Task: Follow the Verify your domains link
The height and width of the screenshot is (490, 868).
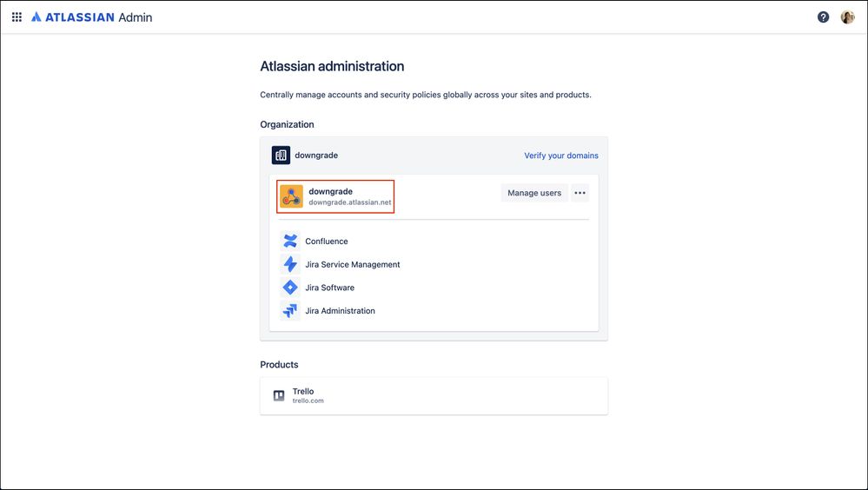Action: (x=560, y=156)
